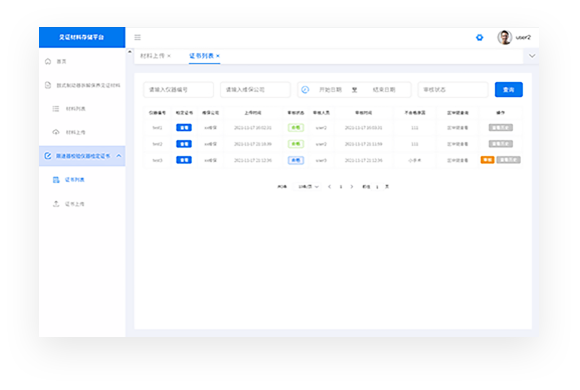Switch to the first gray tab
Image resolution: width=580 pixels, height=390 pixels.
pyautogui.click(x=152, y=56)
